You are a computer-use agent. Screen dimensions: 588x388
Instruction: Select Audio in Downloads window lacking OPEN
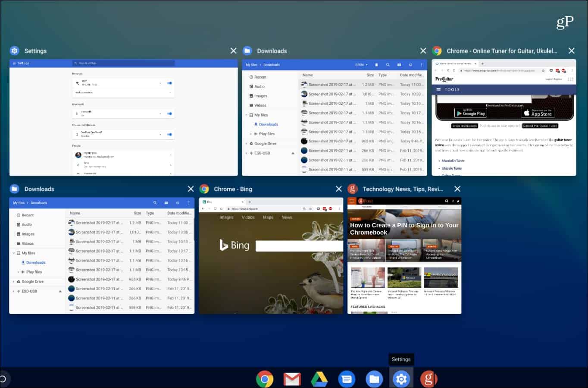[x=24, y=225]
